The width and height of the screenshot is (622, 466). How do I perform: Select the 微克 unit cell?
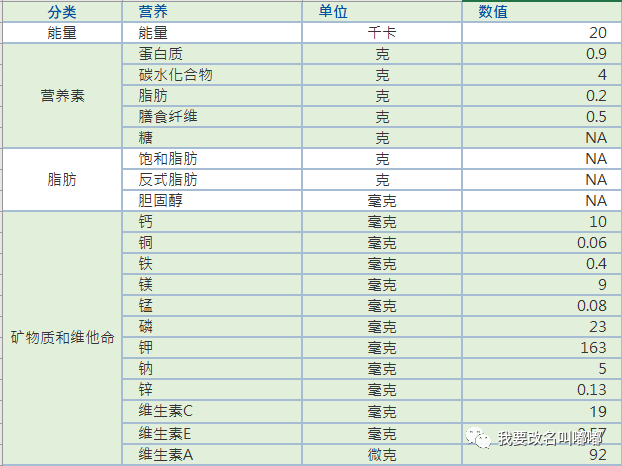382,454
